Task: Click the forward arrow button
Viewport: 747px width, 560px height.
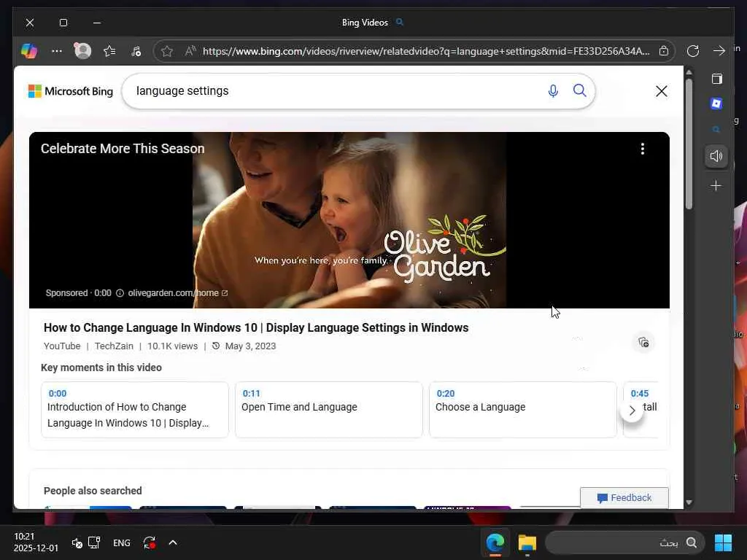Action: click(x=719, y=51)
